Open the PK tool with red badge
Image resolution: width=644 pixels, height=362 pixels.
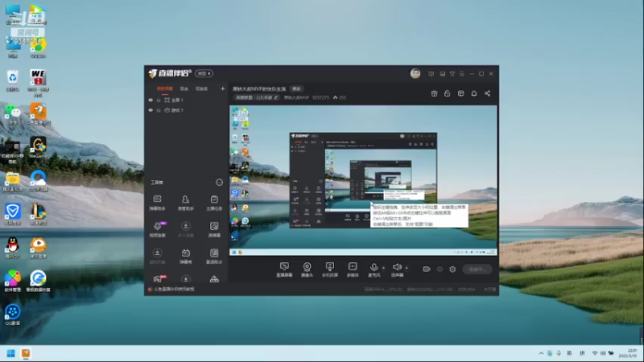click(158, 279)
